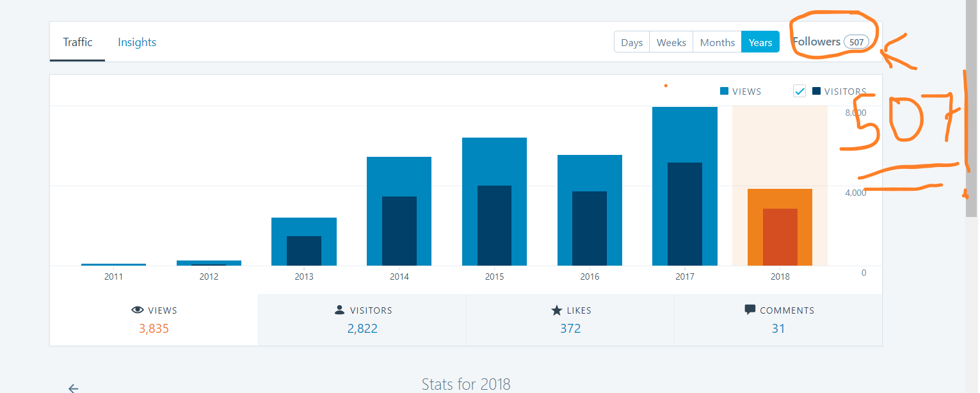Image resolution: width=980 pixels, height=393 pixels.
Task: Open the Followers list
Action: click(x=817, y=41)
